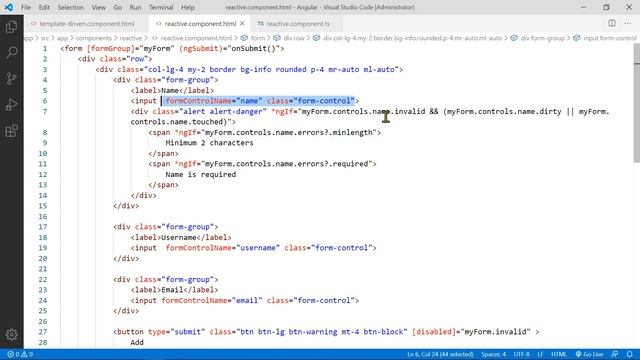Open the Edit menu
640x360 pixels.
click(x=44, y=7)
